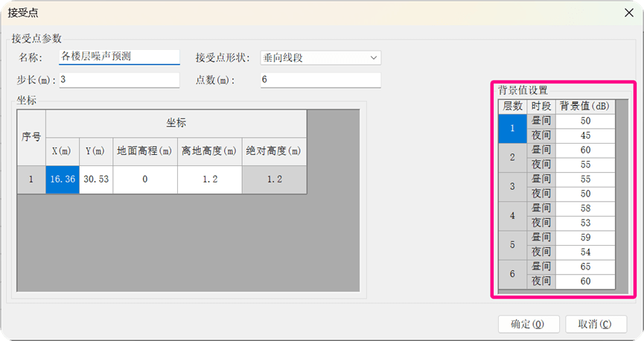Select coordinate row number 1 header
The width and height of the screenshot is (644, 341).
(31, 179)
